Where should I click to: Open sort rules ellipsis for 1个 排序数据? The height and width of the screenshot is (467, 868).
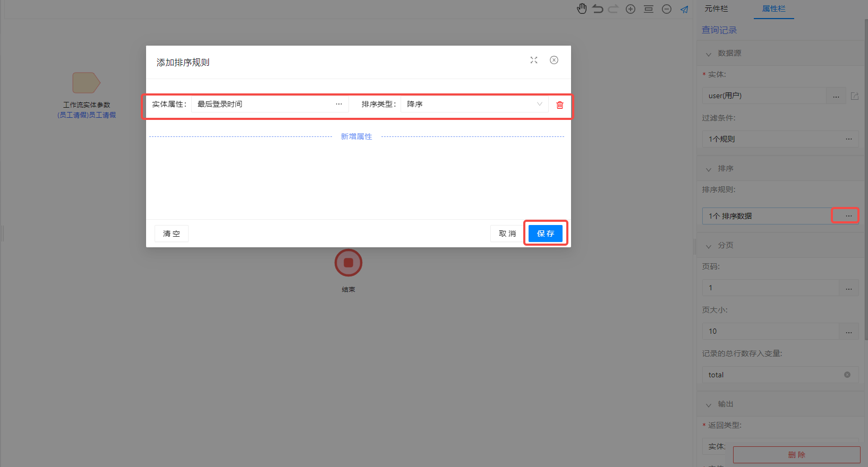click(849, 216)
